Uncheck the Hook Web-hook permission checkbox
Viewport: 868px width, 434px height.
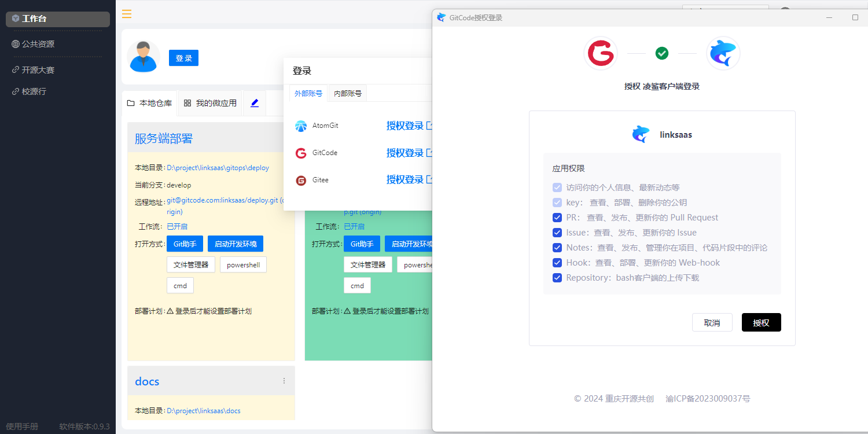557,263
